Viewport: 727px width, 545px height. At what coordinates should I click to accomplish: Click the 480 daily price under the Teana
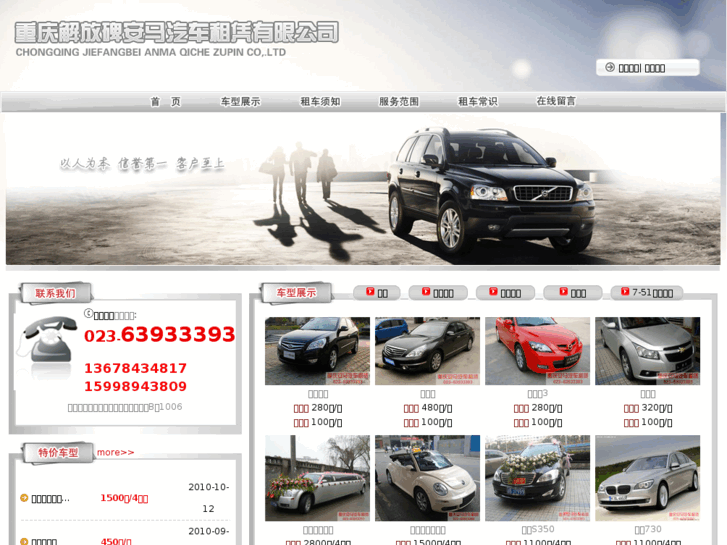point(427,408)
